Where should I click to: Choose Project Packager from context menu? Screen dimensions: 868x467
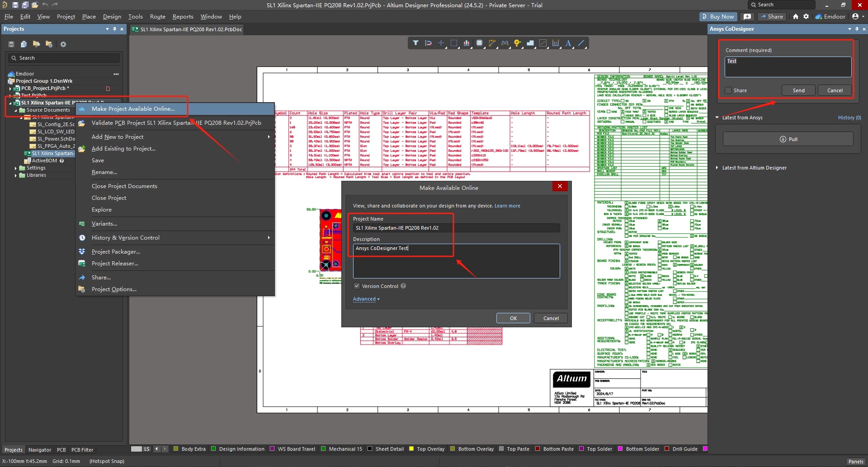click(x=116, y=252)
